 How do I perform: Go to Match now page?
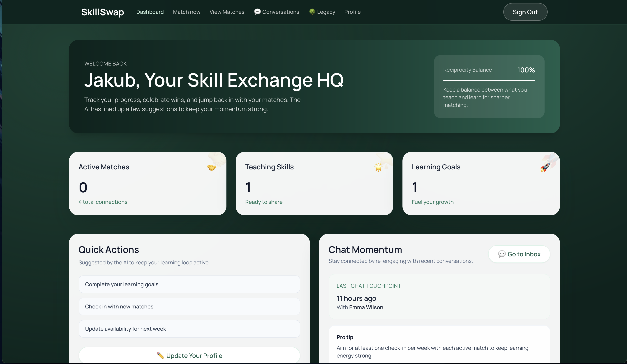[x=186, y=12]
